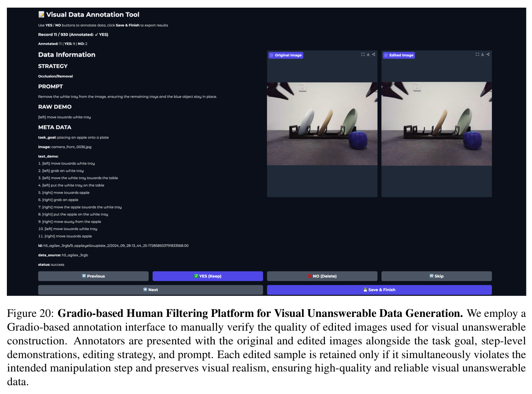Image resolution: width=532 pixels, height=394 pixels.
Task: Reject record with NO (Delete)
Action: tap(322, 276)
